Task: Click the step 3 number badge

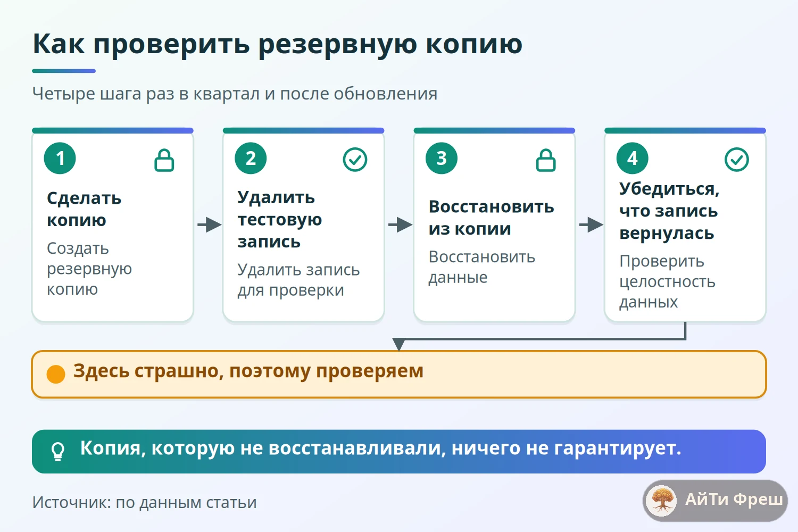Action: tap(442, 158)
